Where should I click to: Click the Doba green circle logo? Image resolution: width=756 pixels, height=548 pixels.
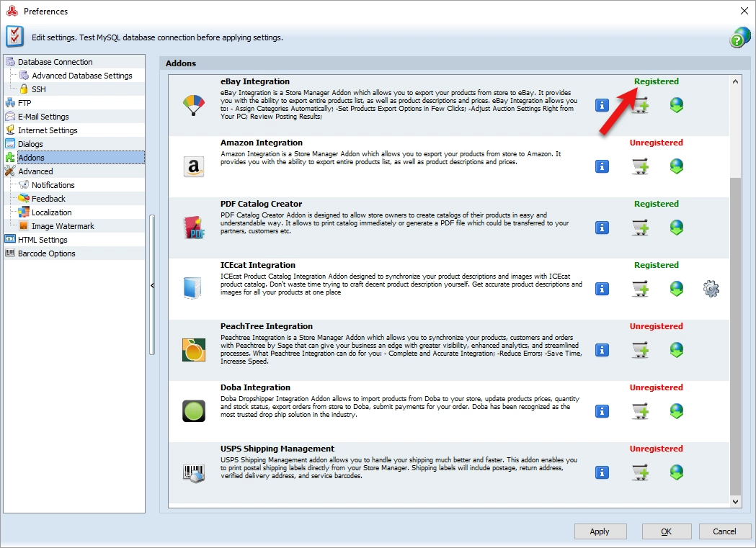[194, 410]
